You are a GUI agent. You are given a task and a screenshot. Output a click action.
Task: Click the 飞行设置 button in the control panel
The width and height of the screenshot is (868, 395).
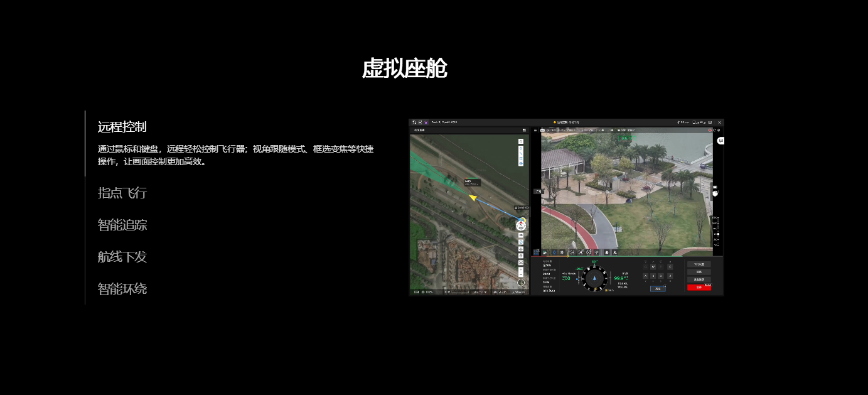click(699, 264)
